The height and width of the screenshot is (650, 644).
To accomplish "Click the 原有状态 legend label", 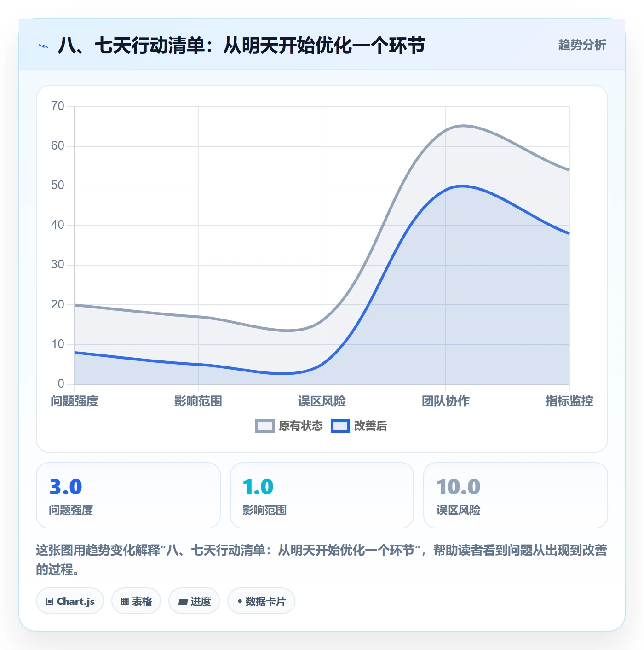I will pos(301,426).
